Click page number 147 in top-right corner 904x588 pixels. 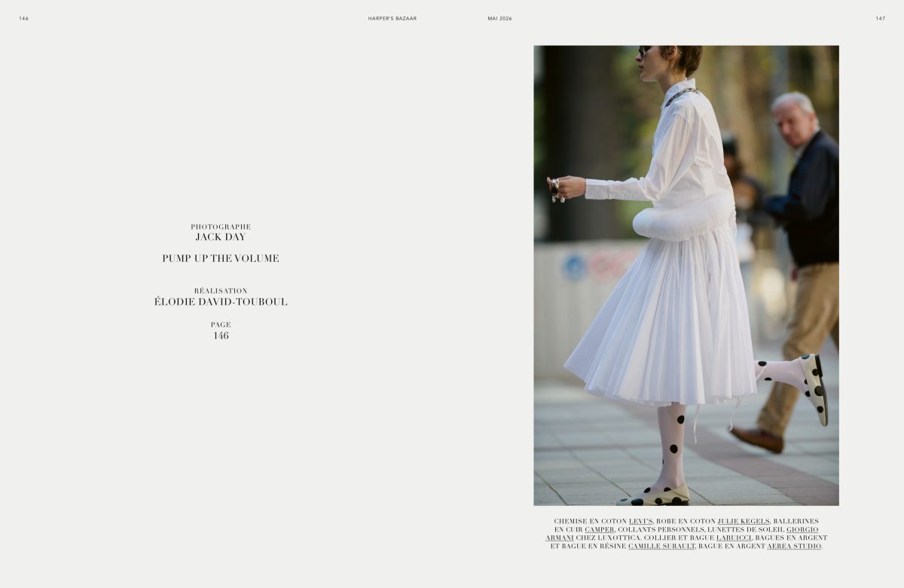880,18
